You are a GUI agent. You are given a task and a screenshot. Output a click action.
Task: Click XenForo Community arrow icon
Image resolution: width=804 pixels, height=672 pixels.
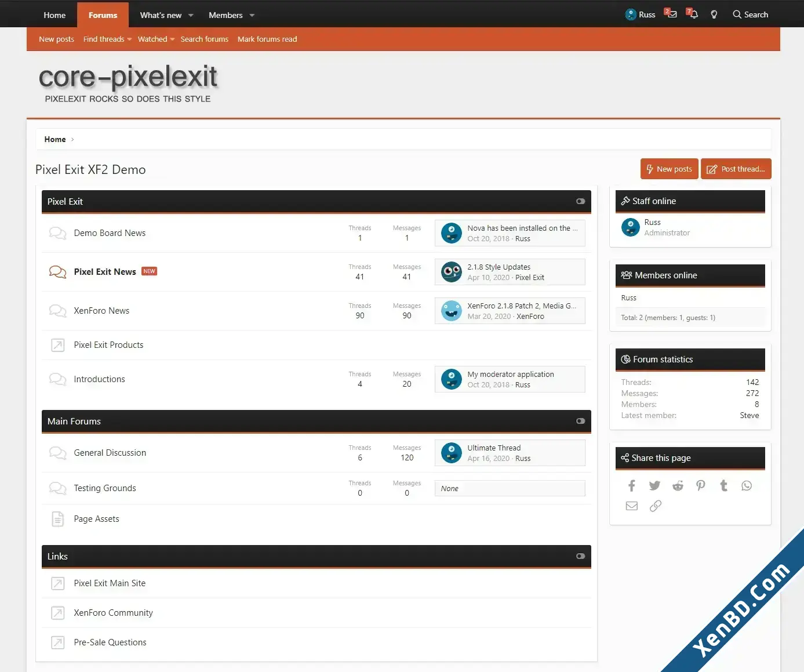pos(58,613)
